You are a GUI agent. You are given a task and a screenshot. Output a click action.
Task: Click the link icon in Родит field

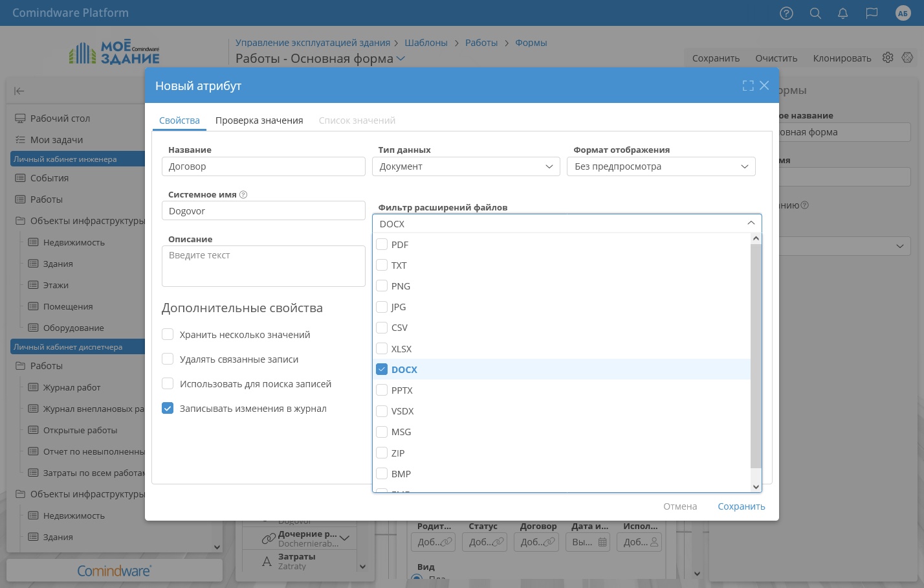446,542
